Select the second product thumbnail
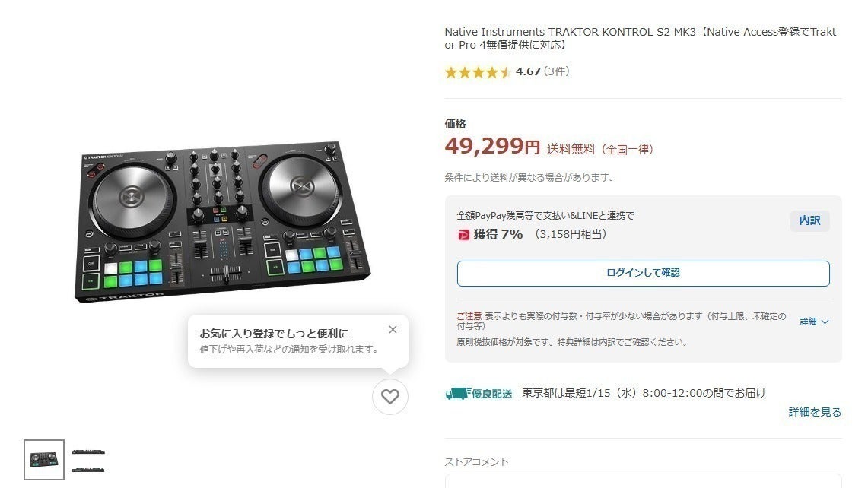The image size is (868, 488). click(x=88, y=460)
